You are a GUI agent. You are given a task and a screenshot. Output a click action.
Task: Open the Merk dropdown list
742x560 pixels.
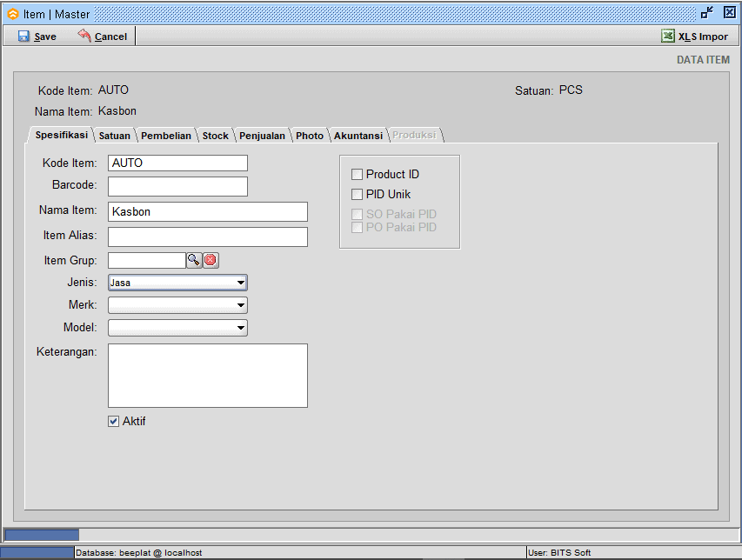pyautogui.click(x=240, y=305)
